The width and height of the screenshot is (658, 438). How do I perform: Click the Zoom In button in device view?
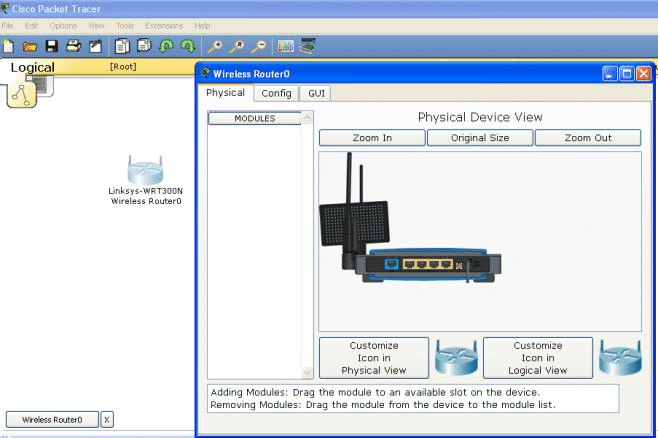[x=372, y=138]
